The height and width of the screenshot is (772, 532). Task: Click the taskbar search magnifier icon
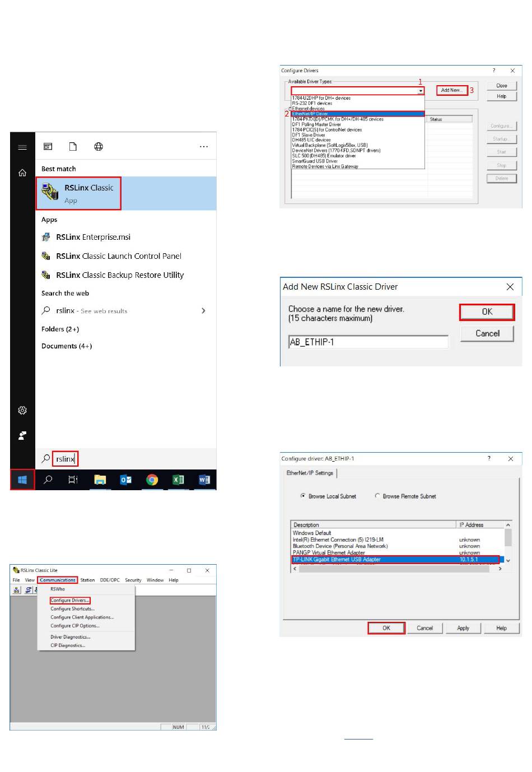pos(48,480)
